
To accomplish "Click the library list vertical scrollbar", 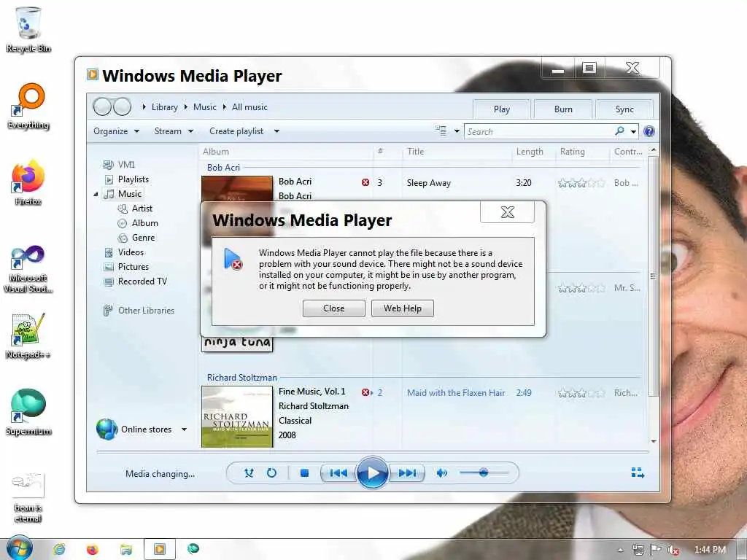I will click(x=653, y=276).
